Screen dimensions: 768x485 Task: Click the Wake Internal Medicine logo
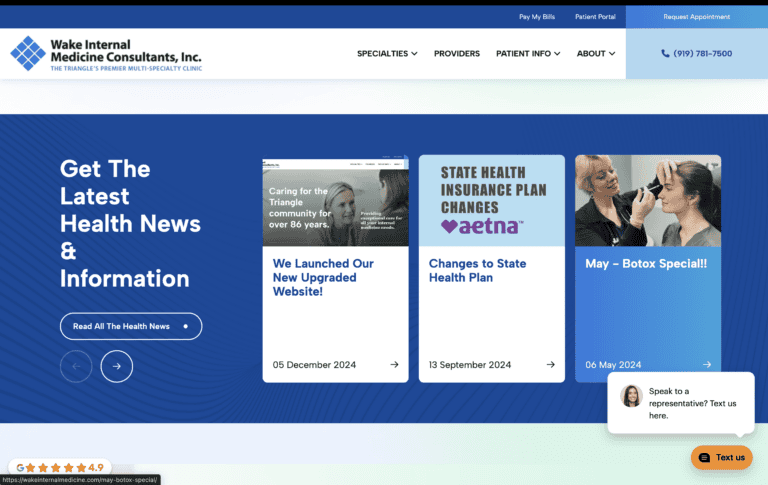105,54
